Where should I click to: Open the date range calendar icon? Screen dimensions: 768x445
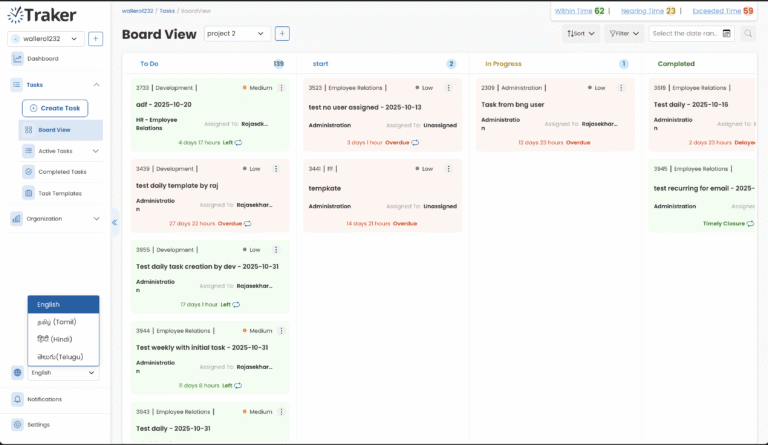[x=726, y=34]
